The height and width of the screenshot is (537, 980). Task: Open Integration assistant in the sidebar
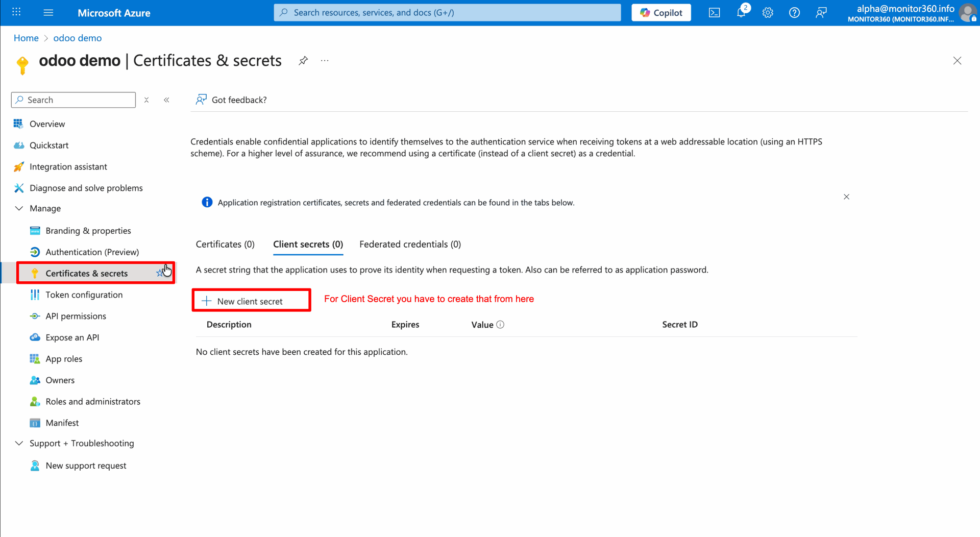[x=68, y=167]
